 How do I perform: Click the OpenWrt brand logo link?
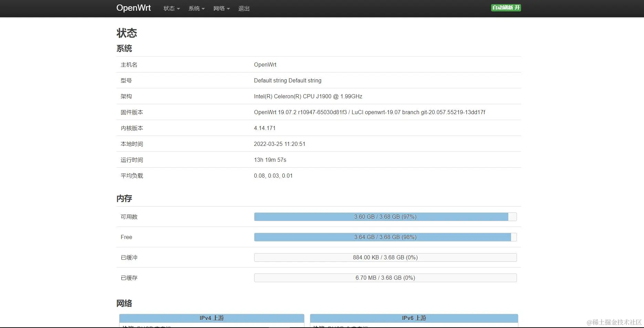[133, 8]
